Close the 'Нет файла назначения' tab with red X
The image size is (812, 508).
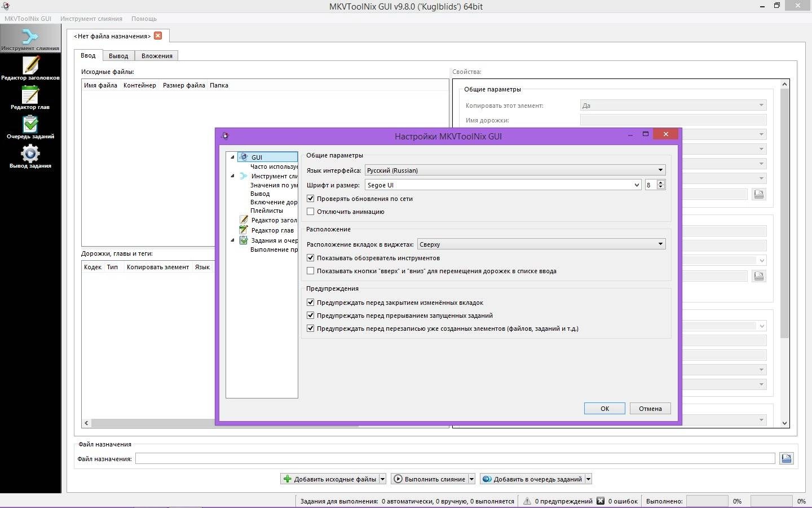158,36
